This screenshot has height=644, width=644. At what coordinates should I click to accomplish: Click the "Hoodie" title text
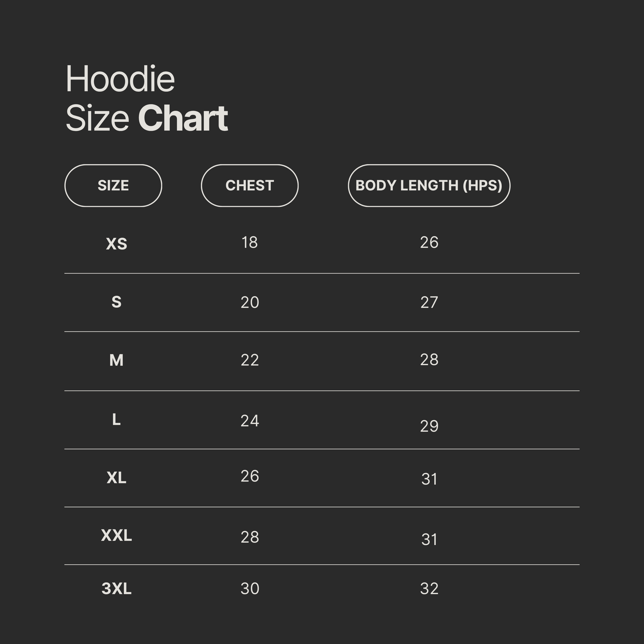coord(120,79)
